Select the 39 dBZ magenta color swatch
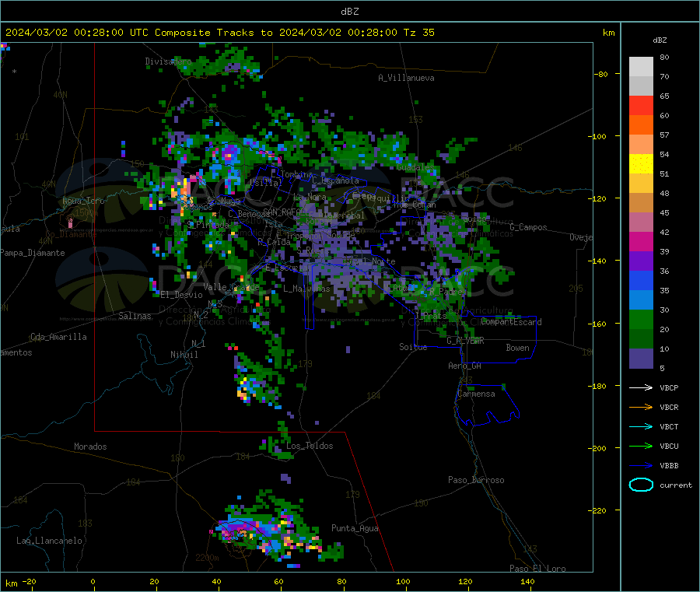Viewport: 700px width, 592px height. pyautogui.click(x=641, y=241)
